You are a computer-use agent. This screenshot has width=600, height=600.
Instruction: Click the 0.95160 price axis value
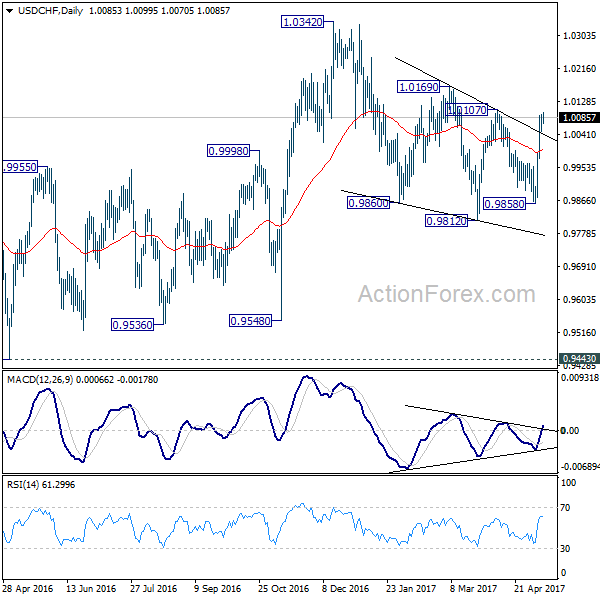tap(579, 332)
